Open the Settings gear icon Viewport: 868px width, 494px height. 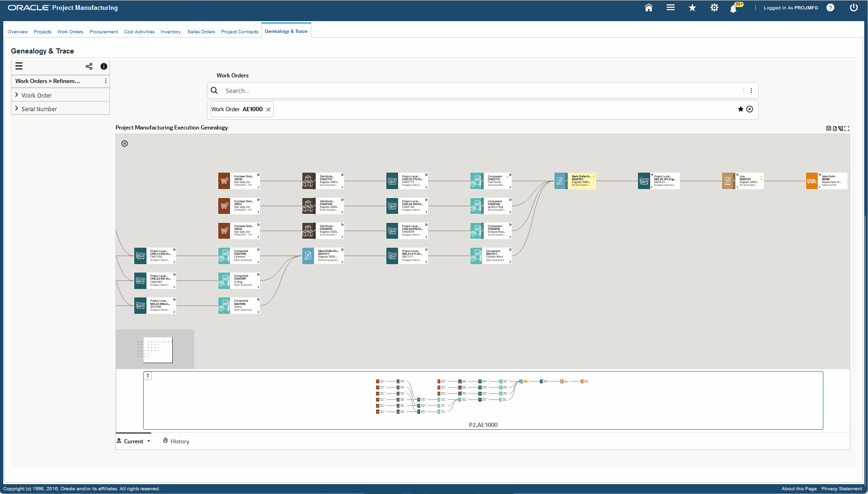714,8
